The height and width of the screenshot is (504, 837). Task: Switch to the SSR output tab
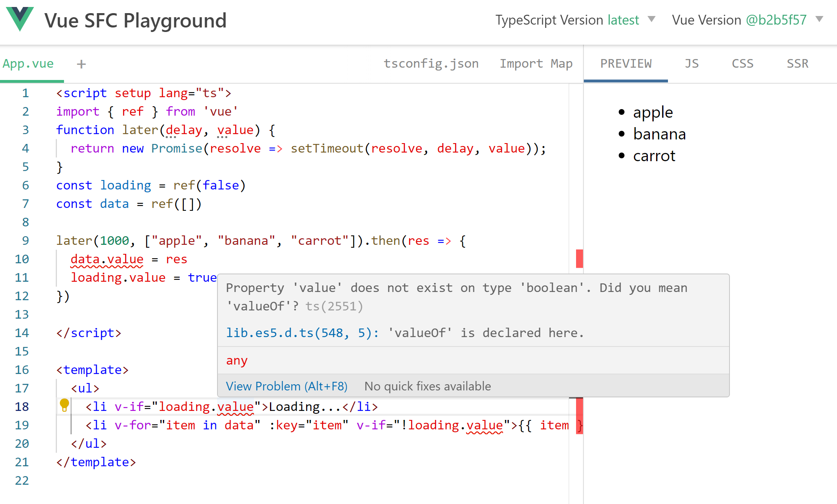tap(797, 64)
